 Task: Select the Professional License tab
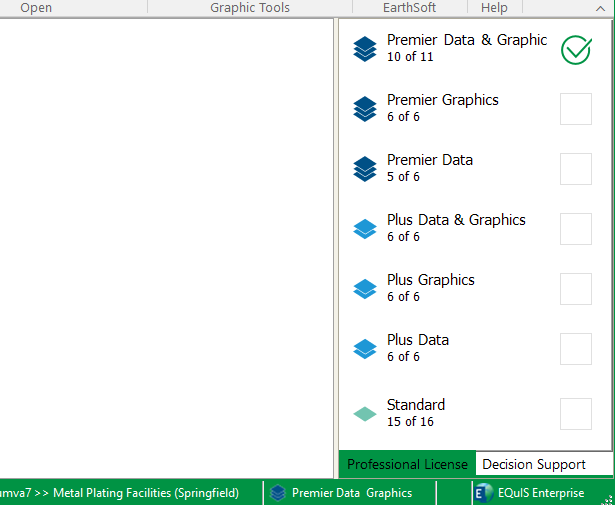coord(407,464)
